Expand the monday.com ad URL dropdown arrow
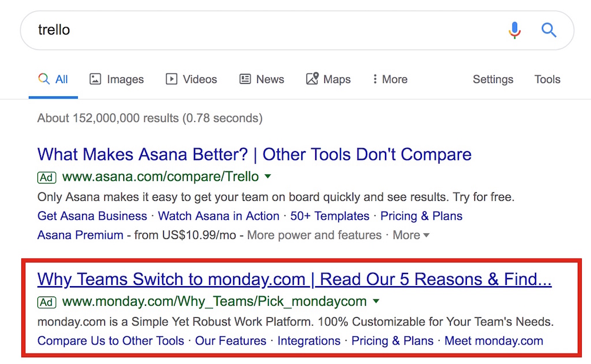The image size is (591, 364). coord(376,301)
